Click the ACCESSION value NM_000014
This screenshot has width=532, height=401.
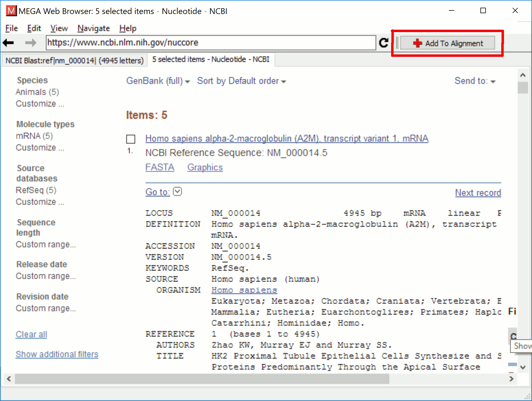(x=236, y=246)
